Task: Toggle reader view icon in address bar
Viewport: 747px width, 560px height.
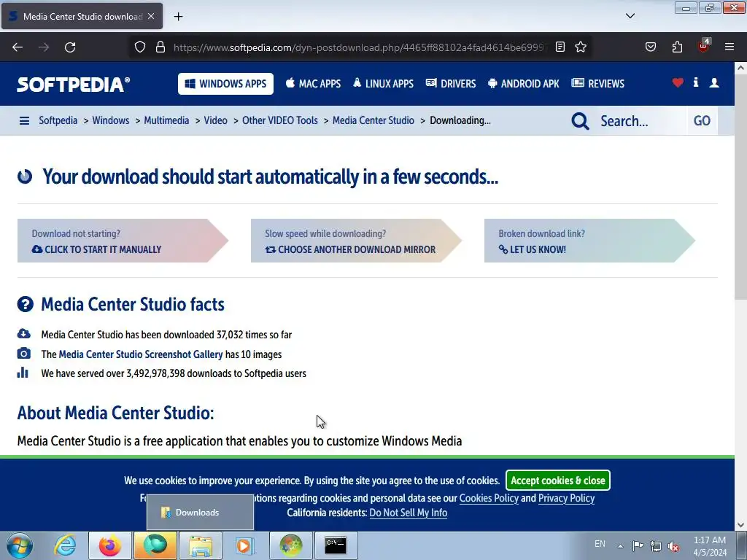Action: [560, 47]
